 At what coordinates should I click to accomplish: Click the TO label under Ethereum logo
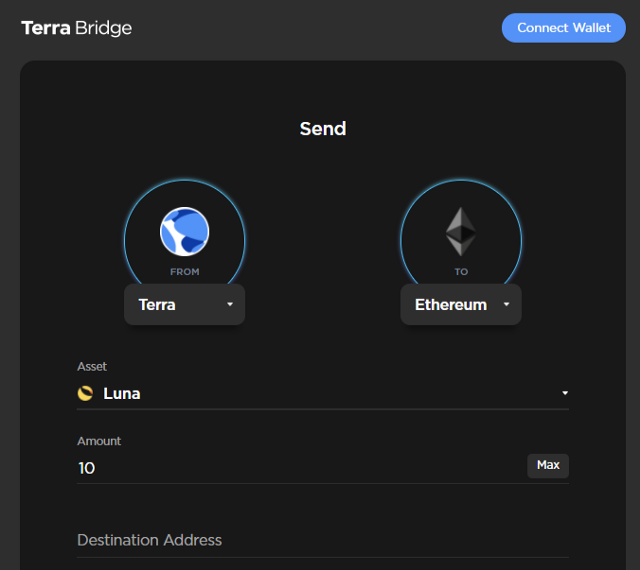[x=461, y=272]
